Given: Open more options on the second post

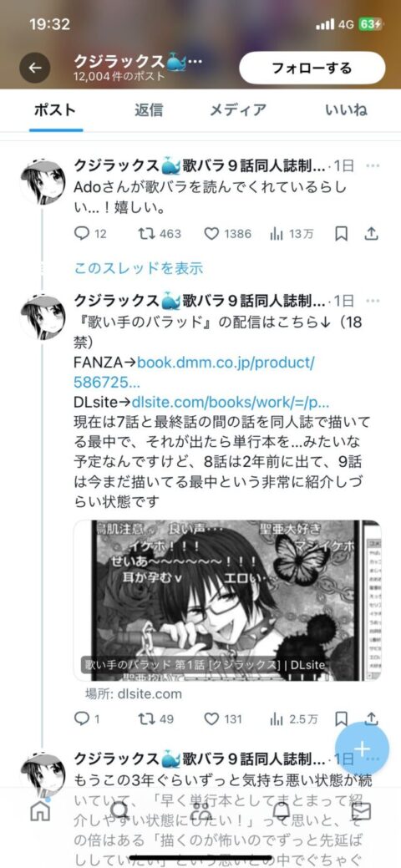Looking at the screenshot, I should click(x=373, y=301).
